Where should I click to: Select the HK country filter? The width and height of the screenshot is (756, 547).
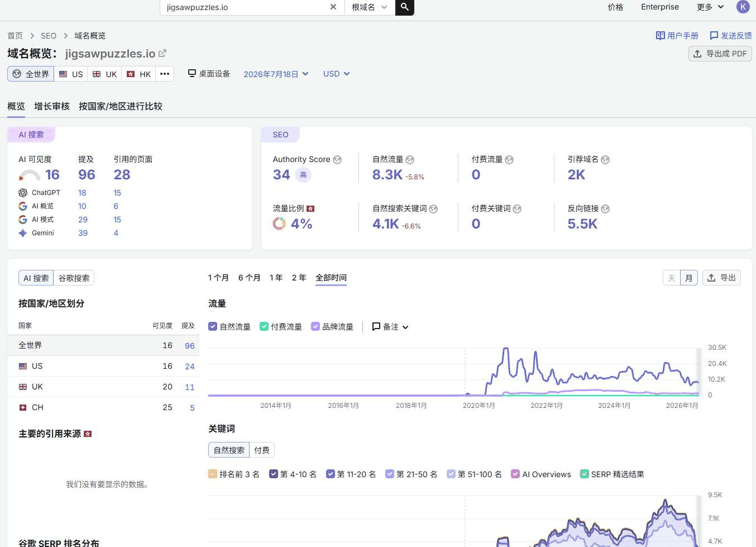[x=139, y=74]
